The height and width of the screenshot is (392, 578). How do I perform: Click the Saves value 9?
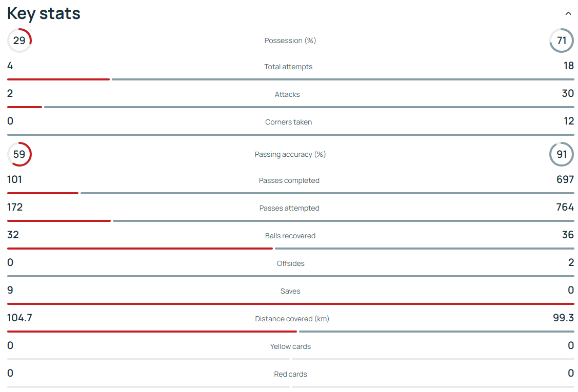pos(10,290)
